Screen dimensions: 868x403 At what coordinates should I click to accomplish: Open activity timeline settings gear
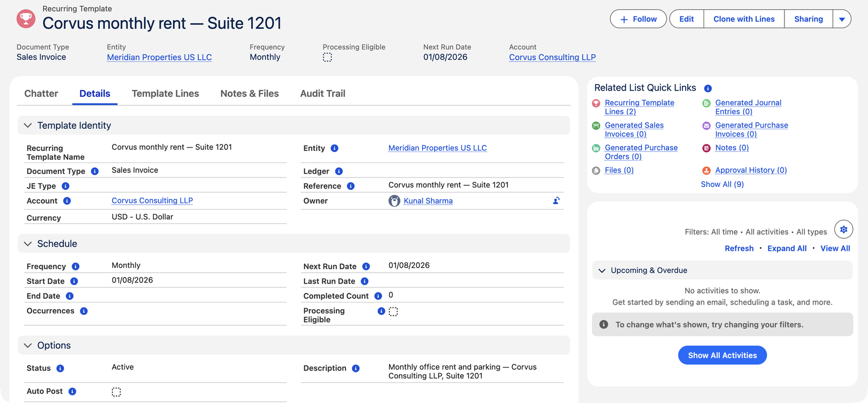pos(844,229)
